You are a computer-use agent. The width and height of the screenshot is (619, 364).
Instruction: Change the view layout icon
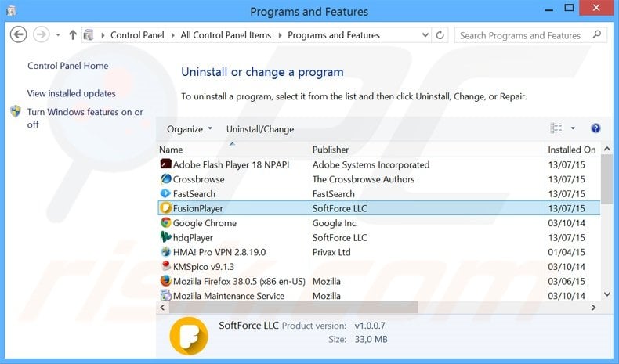556,128
